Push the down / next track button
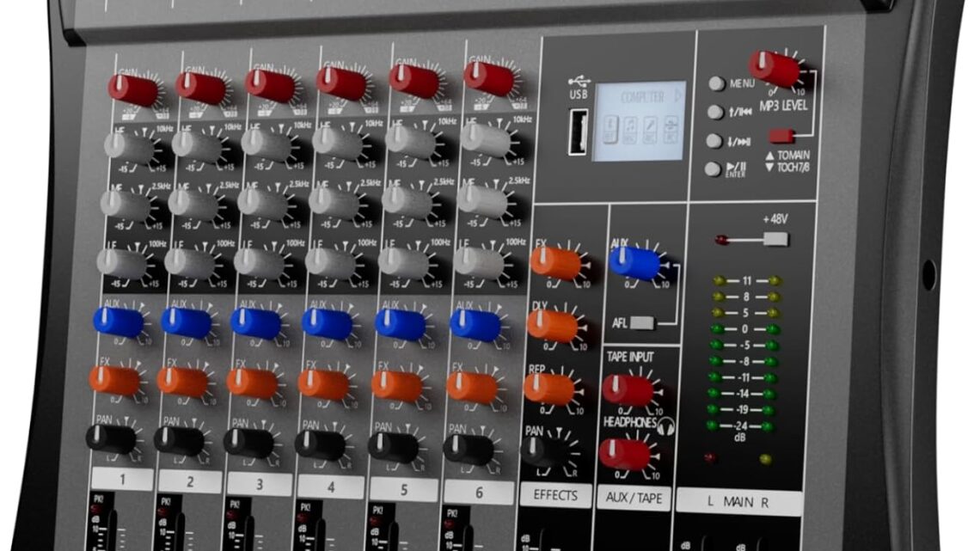The height and width of the screenshot is (551, 980). [x=714, y=141]
